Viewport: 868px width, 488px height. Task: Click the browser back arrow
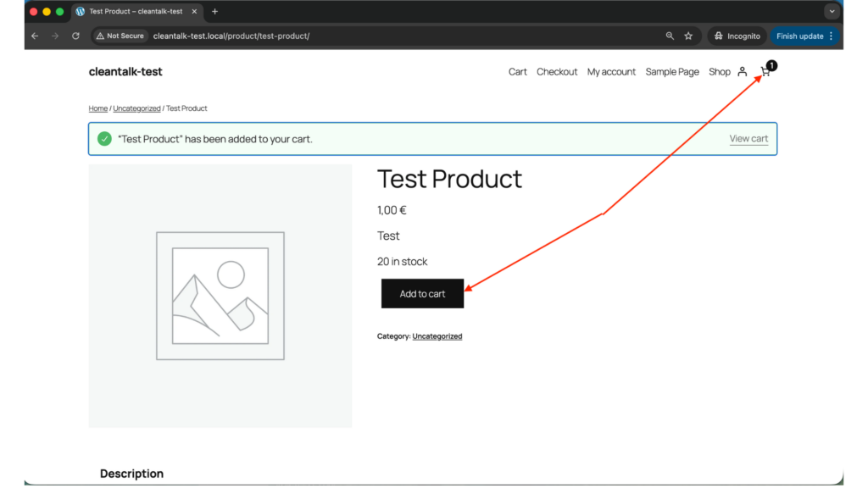pos(34,36)
